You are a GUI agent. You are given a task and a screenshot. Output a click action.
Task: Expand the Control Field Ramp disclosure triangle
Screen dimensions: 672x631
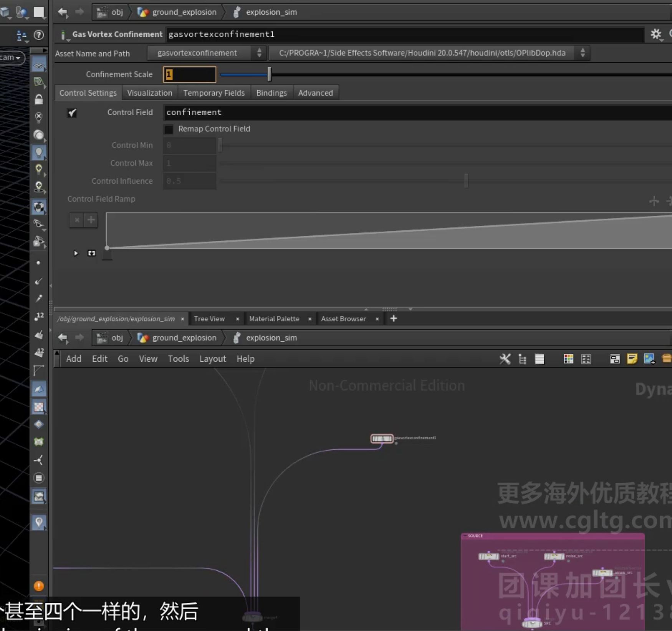coord(76,253)
